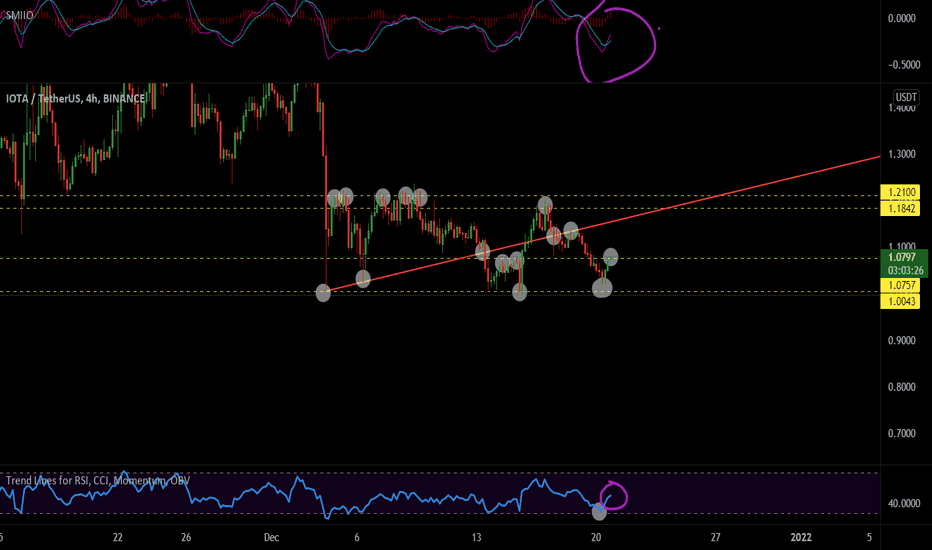Image resolution: width=932 pixels, height=550 pixels.
Task: Click the 1.0797 current price label
Action: (x=902, y=257)
